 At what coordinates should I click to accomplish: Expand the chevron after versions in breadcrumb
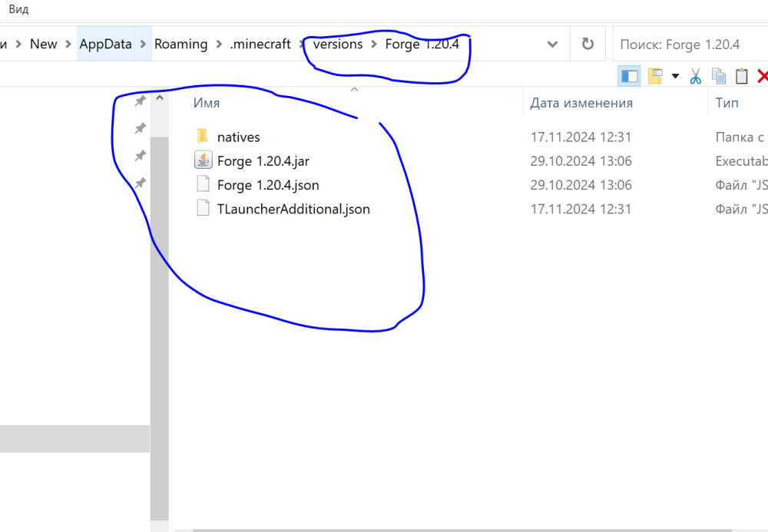point(374,44)
